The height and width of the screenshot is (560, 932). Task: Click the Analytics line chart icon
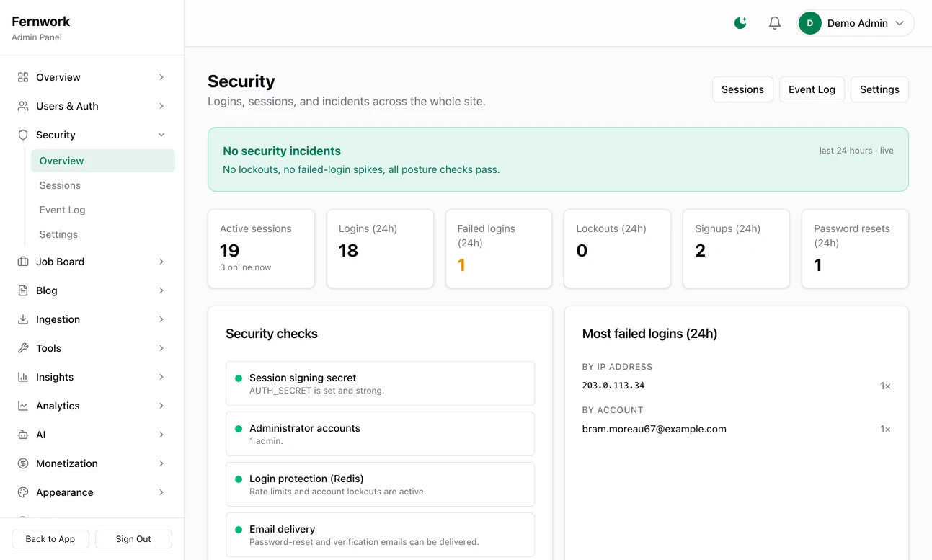point(23,406)
